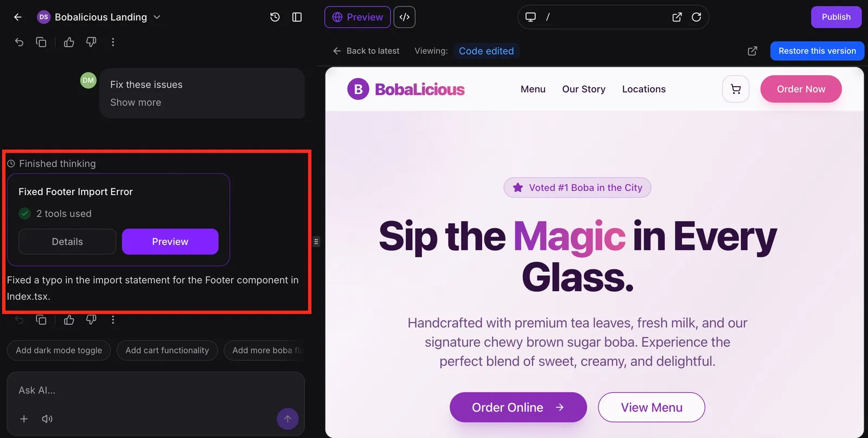868x438 pixels.
Task: Click the thumbs down below the response
Action: pyautogui.click(x=91, y=320)
